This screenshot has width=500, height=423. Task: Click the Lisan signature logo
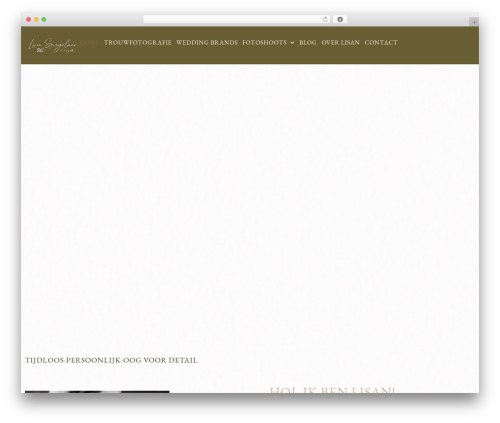pos(52,45)
